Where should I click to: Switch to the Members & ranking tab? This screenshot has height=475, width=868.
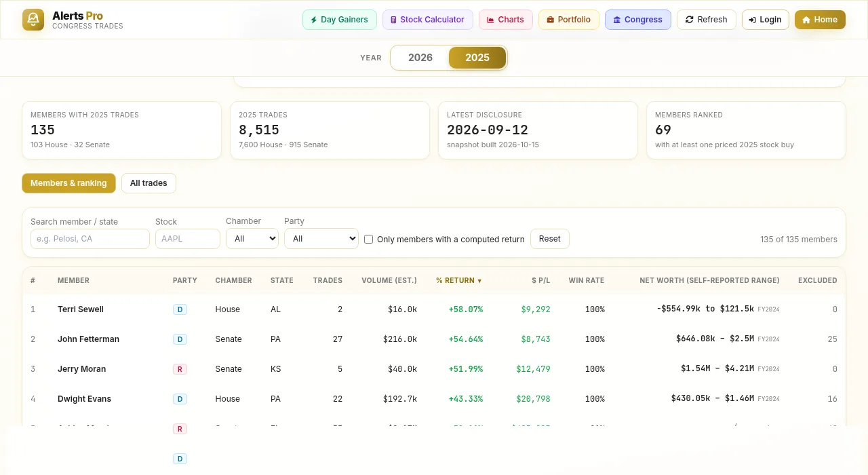coord(68,183)
